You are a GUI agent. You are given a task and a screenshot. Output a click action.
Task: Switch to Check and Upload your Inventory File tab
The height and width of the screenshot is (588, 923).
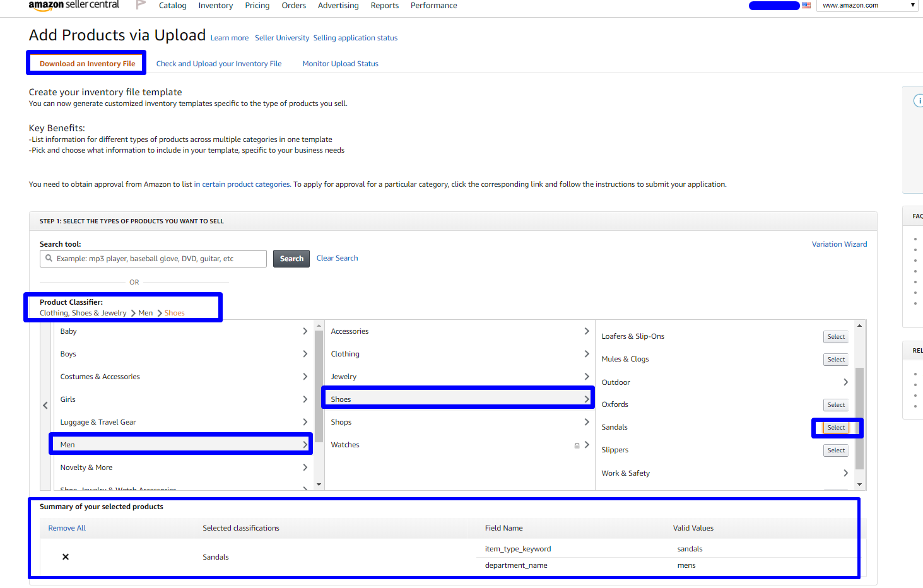pyautogui.click(x=218, y=63)
